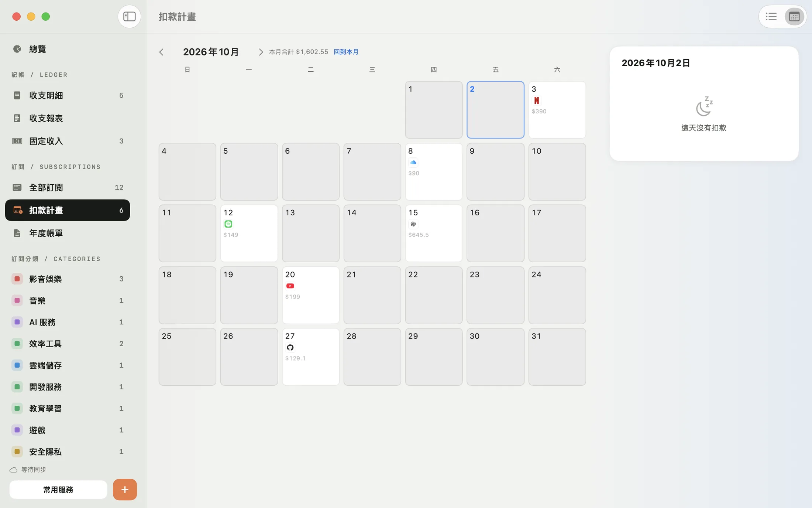Image resolution: width=812 pixels, height=508 pixels.
Task: Click 本月合計 $1,602.55 total text
Action: point(298,52)
